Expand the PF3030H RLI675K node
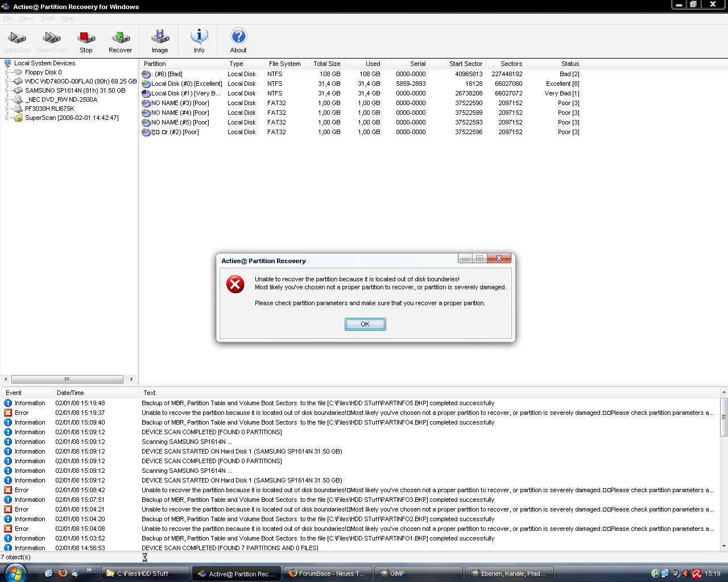728x582 pixels. [x=7, y=109]
